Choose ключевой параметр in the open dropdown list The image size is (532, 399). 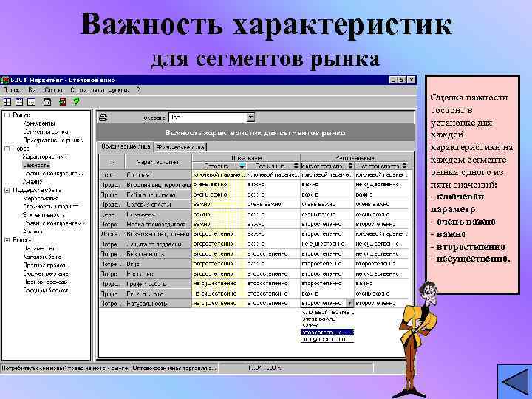point(327,312)
